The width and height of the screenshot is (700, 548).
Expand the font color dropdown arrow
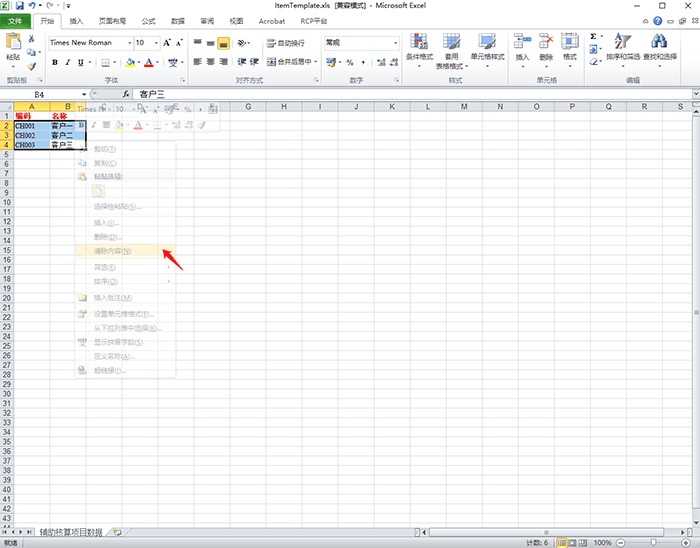click(158, 62)
